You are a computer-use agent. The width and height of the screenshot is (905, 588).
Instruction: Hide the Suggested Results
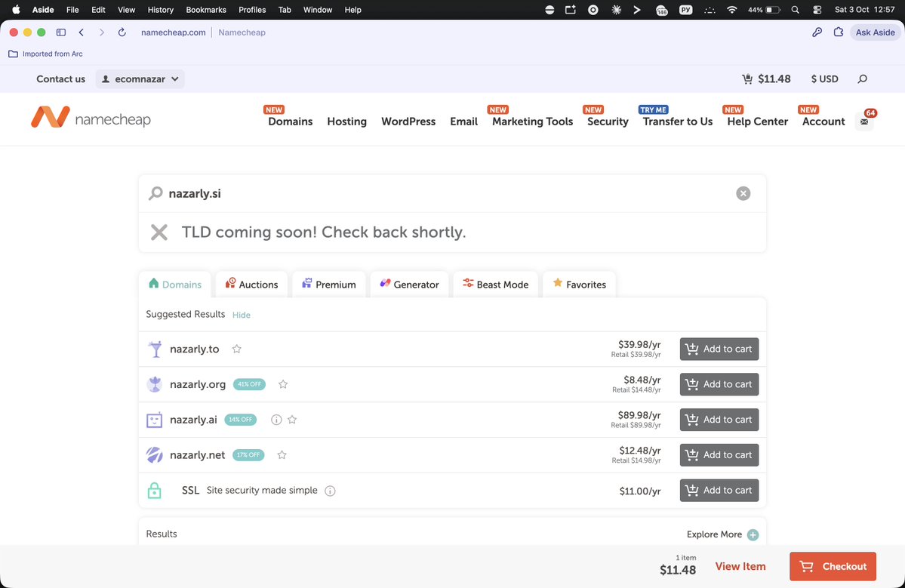(242, 315)
